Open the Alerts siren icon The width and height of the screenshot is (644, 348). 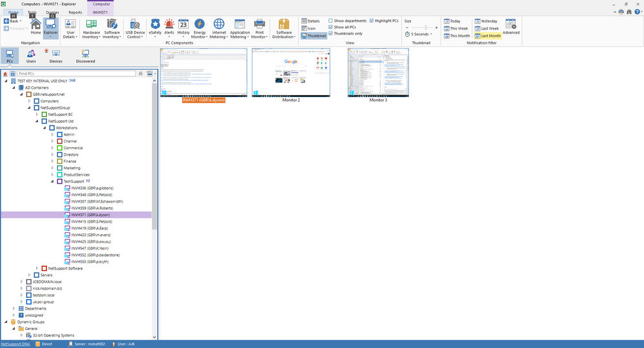(169, 28)
